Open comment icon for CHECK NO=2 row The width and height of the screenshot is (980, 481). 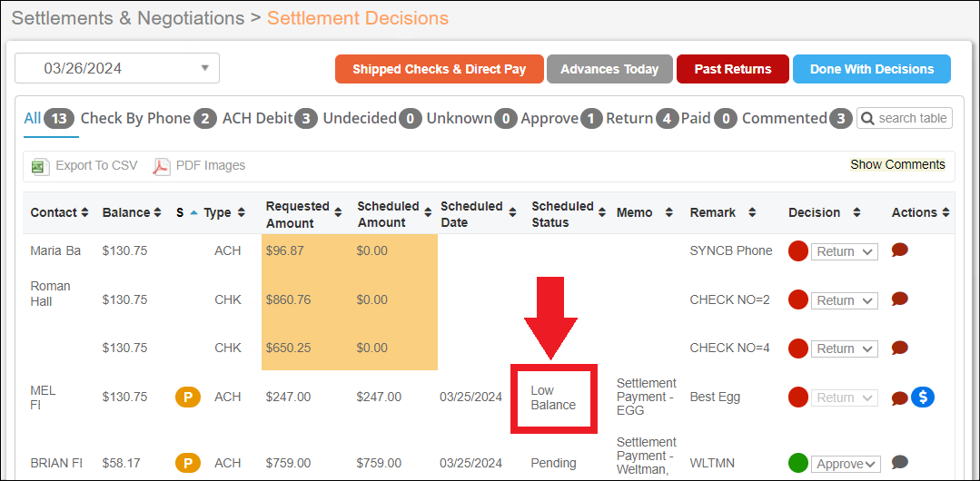(x=899, y=299)
